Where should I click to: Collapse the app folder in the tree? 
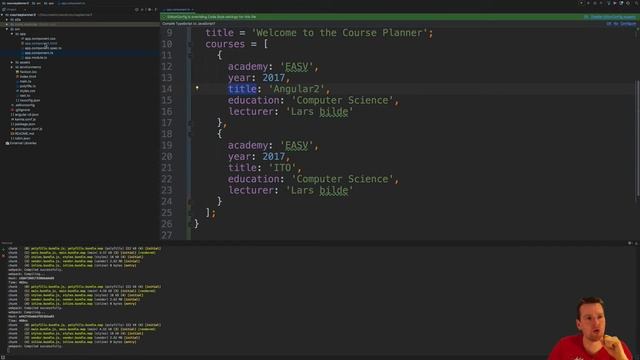pyautogui.click(x=12, y=34)
